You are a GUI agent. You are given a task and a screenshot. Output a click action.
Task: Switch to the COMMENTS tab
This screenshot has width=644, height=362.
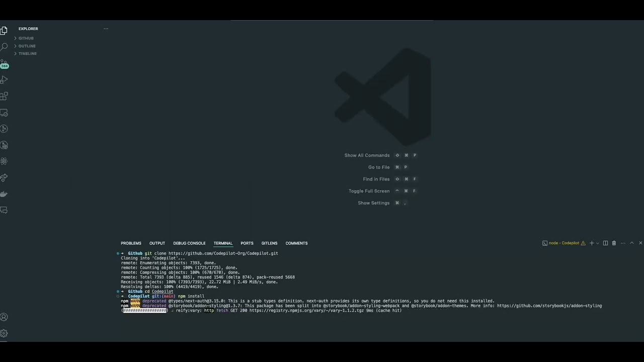click(x=296, y=243)
